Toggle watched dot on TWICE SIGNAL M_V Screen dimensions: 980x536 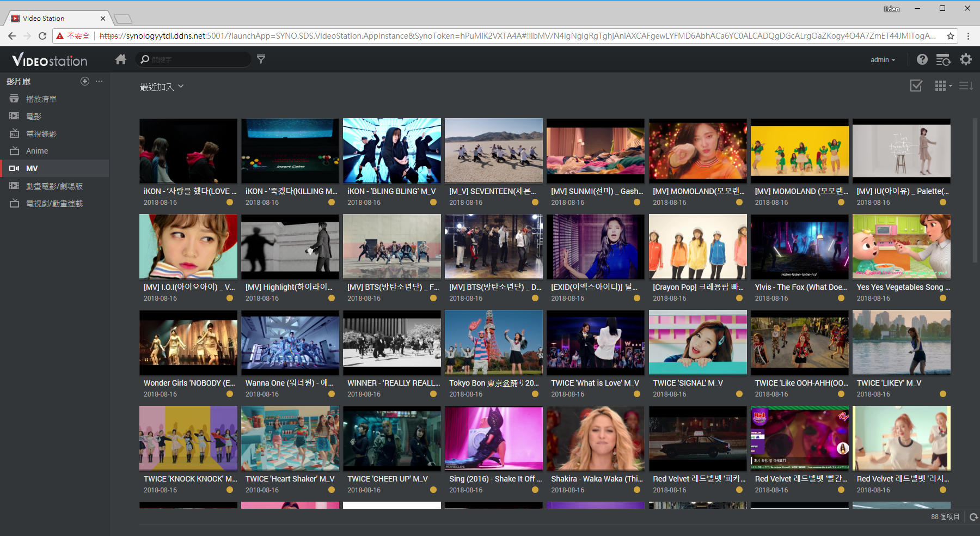tap(739, 394)
